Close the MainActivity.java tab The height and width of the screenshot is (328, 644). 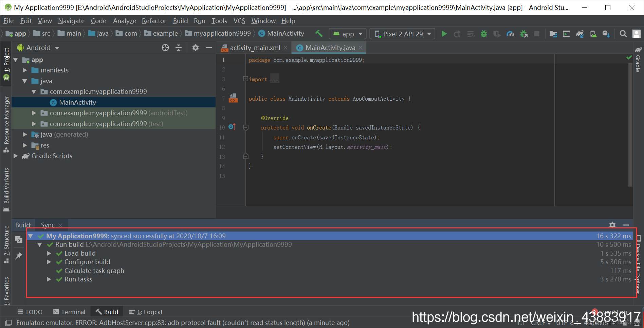[x=361, y=48]
